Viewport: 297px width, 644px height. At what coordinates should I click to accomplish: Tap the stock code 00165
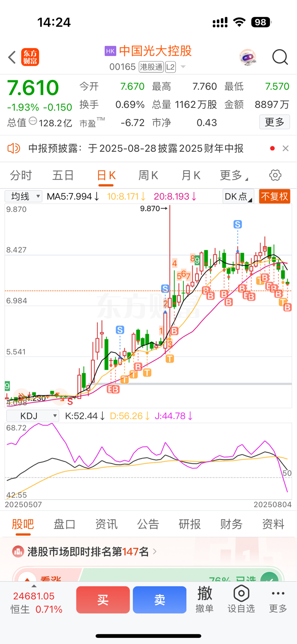coord(122,67)
